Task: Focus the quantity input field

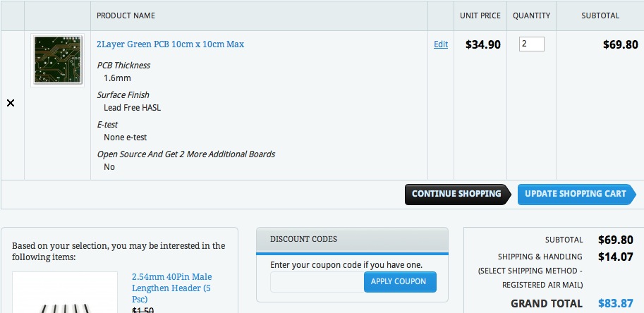Action: pyautogui.click(x=532, y=44)
